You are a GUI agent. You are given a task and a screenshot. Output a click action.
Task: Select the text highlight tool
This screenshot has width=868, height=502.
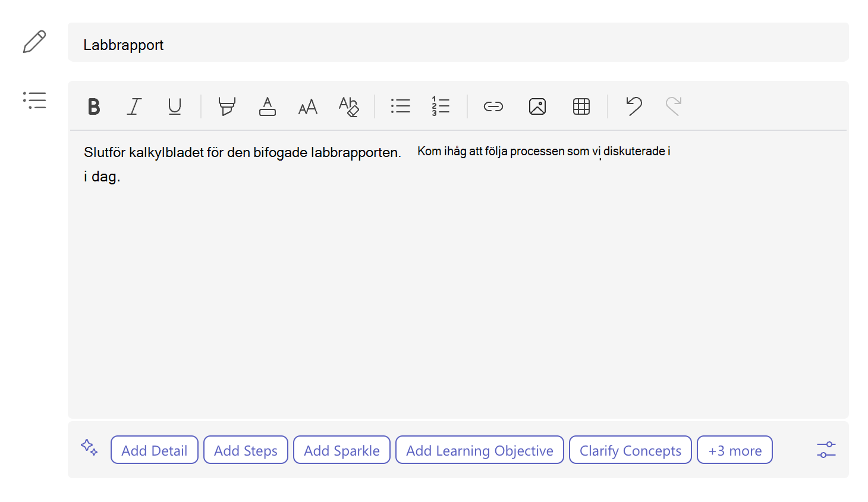227,106
